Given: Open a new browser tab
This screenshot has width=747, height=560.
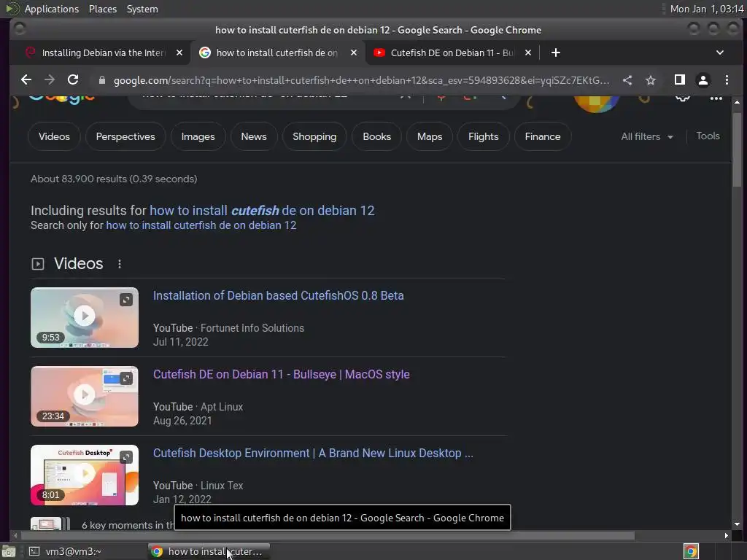Looking at the screenshot, I should coord(555,52).
